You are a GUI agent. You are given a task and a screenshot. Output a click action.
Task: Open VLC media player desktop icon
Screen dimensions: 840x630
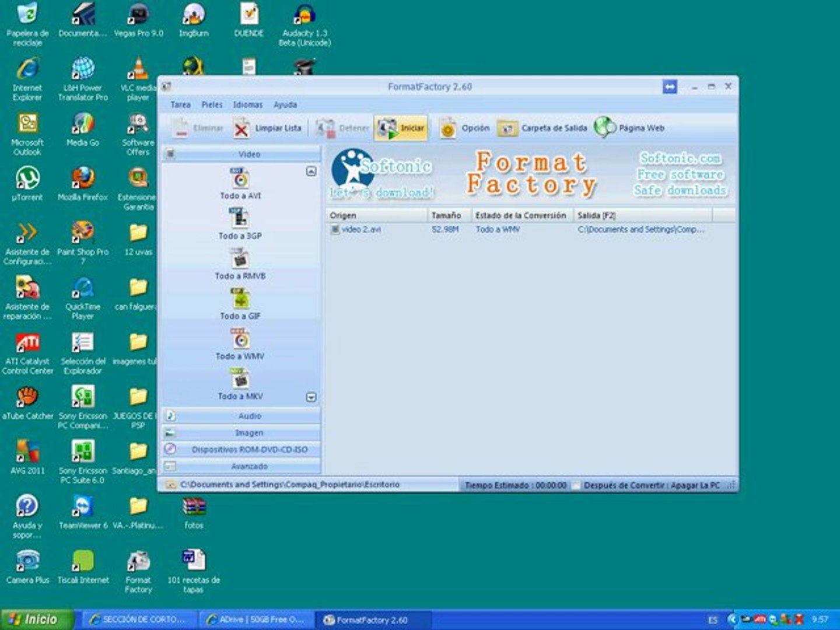click(138, 79)
